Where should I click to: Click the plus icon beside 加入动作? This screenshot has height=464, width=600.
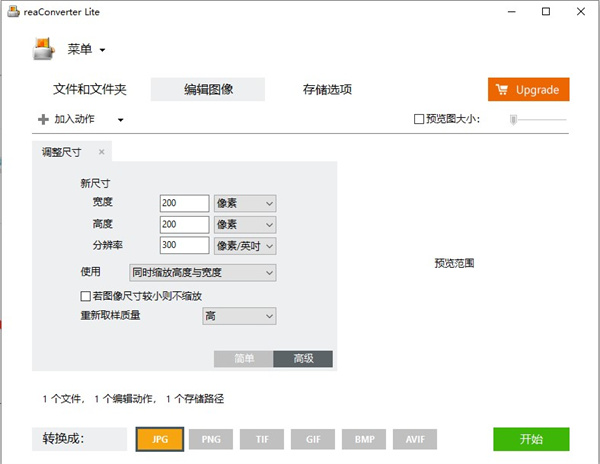43,120
